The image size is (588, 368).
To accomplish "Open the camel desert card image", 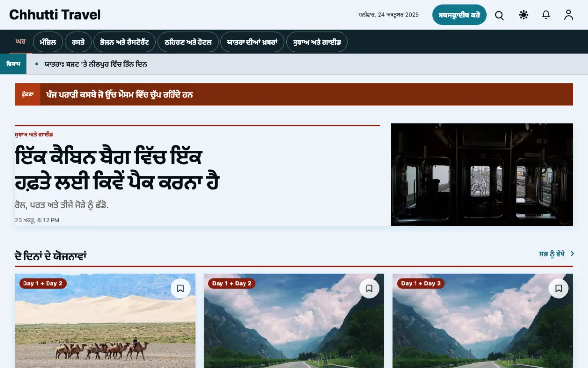I will click(x=105, y=321).
